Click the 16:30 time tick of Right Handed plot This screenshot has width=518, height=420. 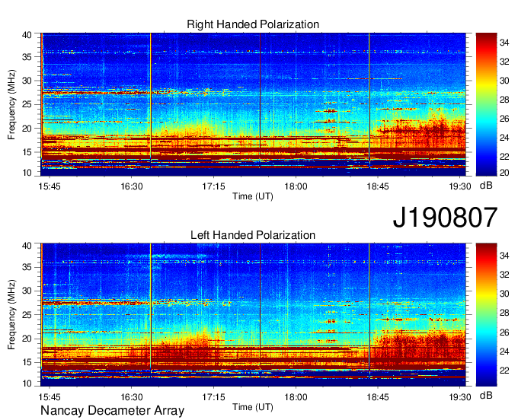pyautogui.click(x=132, y=186)
